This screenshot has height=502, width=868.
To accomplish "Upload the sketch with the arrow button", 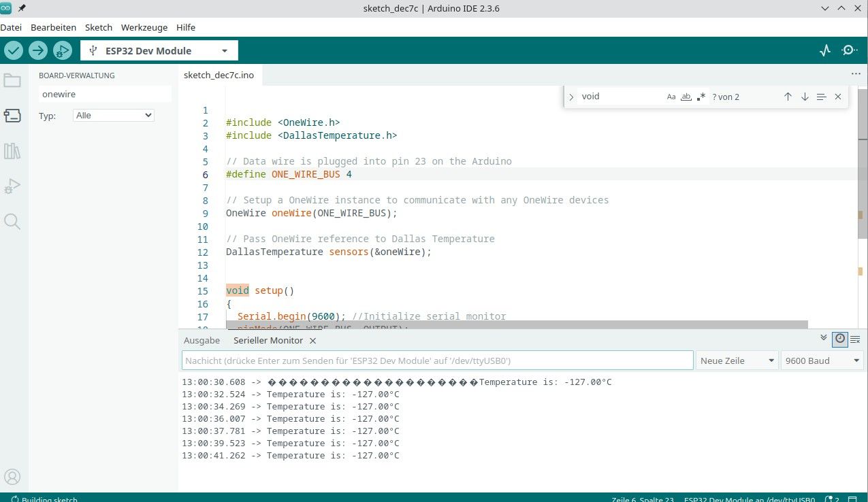I will [x=38, y=50].
